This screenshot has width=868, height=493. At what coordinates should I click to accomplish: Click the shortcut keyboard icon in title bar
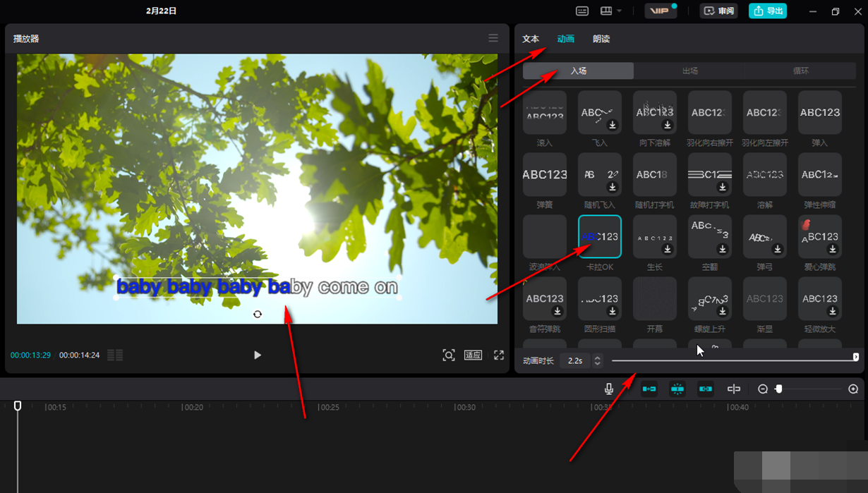pos(582,11)
